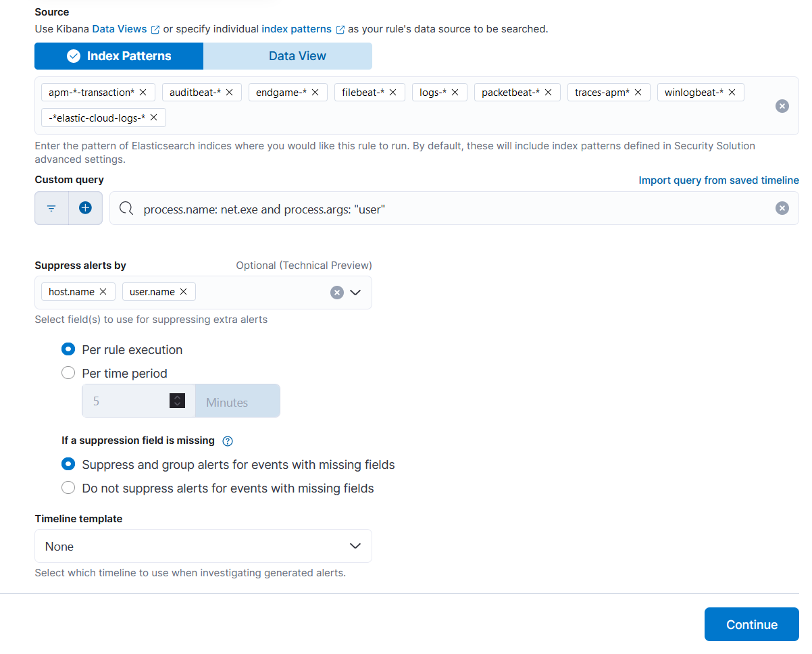Click the time period number stepper
Viewport: 812px width, 654px height.
(x=177, y=401)
